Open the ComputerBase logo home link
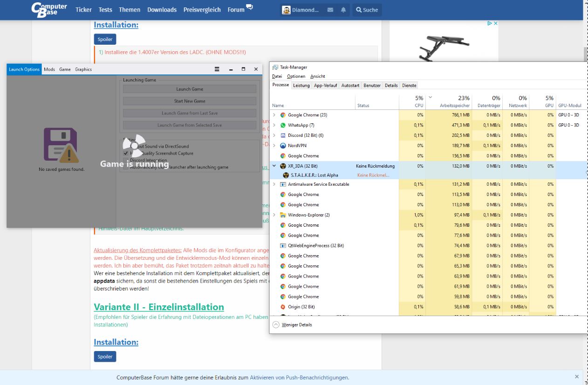This screenshot has height=385, width=588. (x=49, y=9)
